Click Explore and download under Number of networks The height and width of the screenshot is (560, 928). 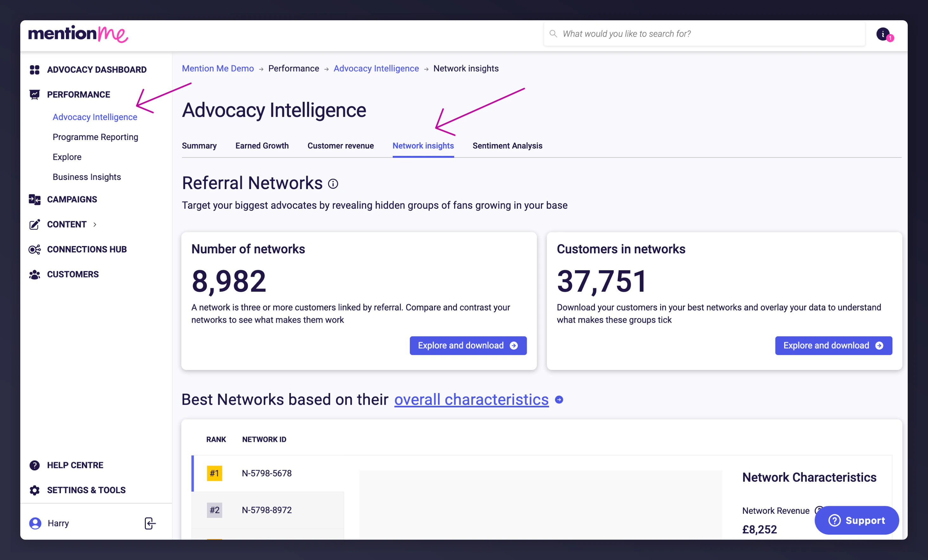[468, 346]
